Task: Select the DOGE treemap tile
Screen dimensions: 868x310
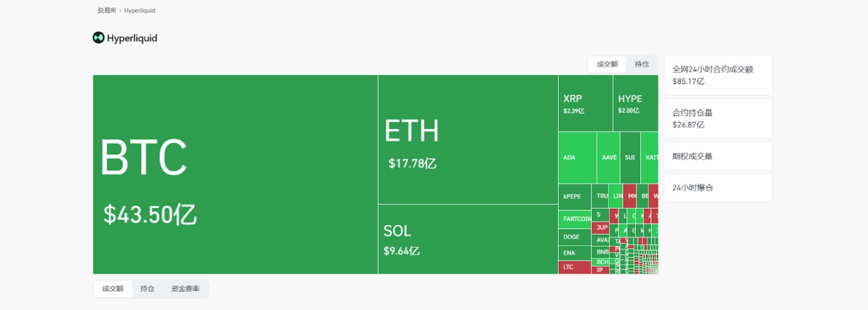Action: pos(574,237)
